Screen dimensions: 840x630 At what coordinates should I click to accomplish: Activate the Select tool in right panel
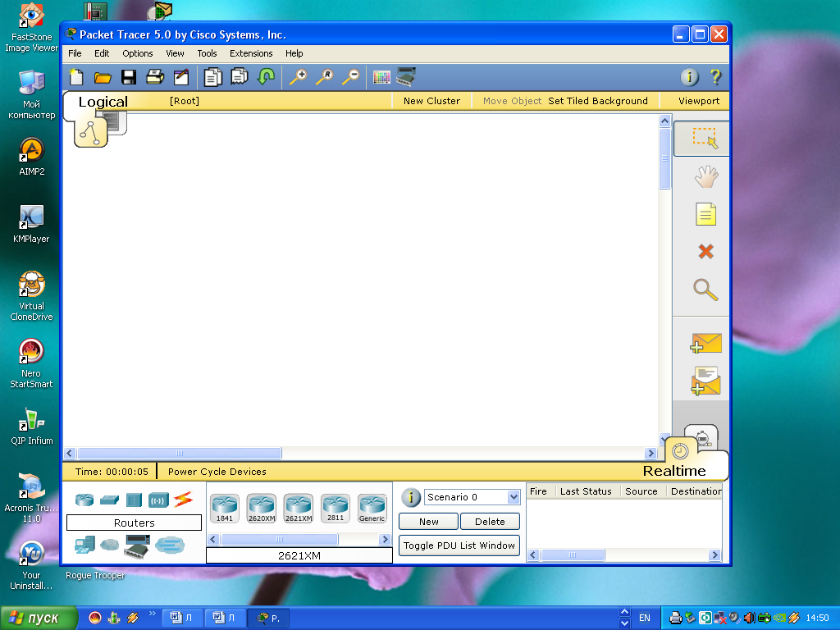point(701,139)
